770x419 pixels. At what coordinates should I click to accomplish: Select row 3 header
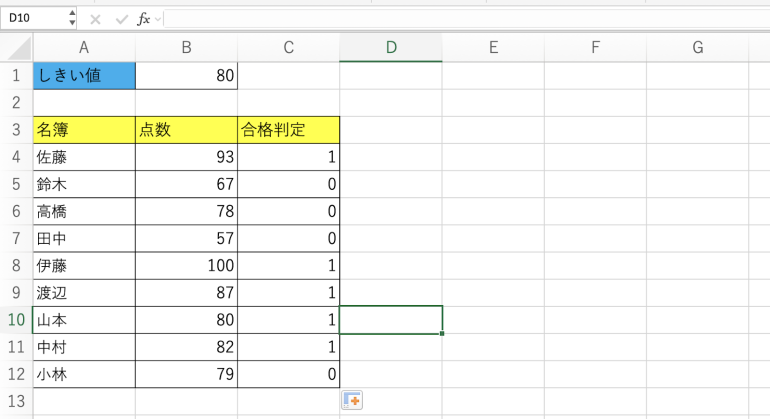pyautogui.click(x=16, y=130)
